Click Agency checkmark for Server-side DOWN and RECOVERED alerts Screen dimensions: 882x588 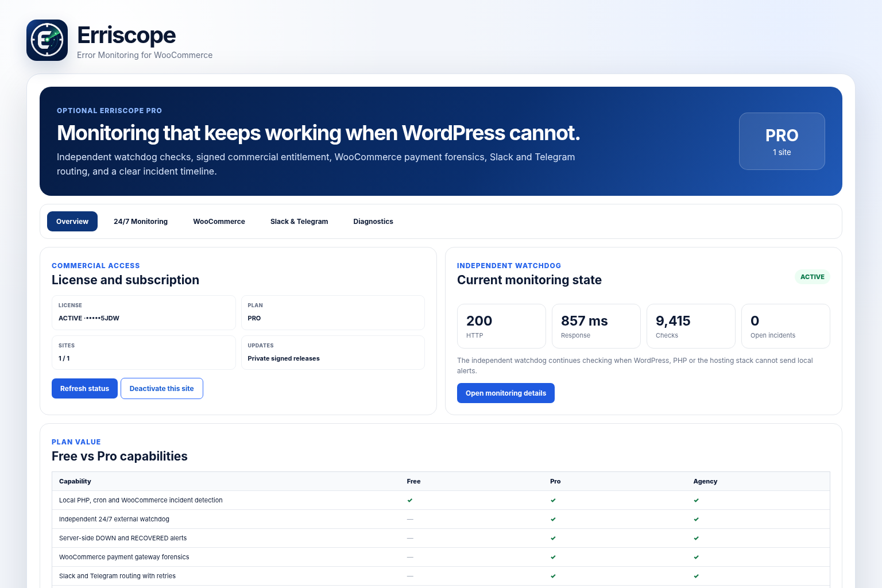click(x=696, y=538)
